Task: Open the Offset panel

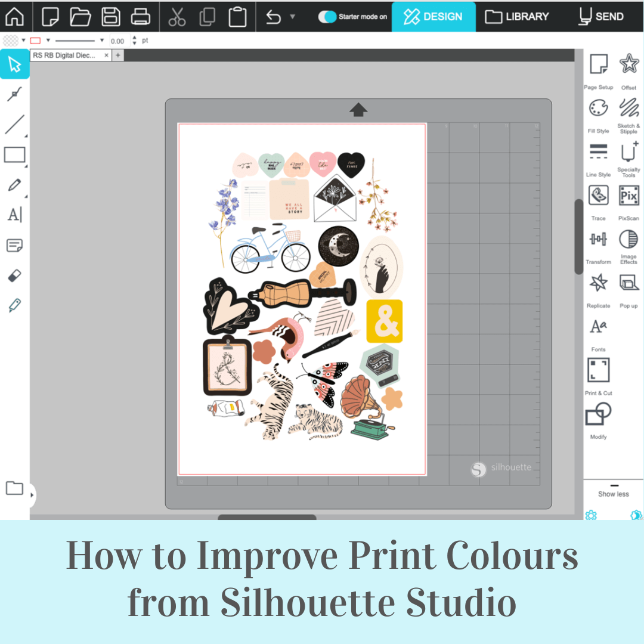Action: (628, 64)
